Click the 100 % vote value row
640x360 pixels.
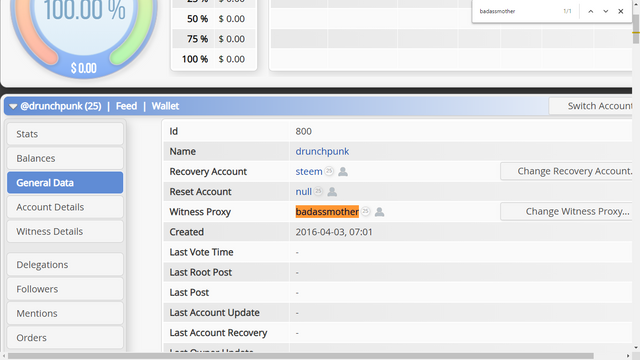(214, 59)
